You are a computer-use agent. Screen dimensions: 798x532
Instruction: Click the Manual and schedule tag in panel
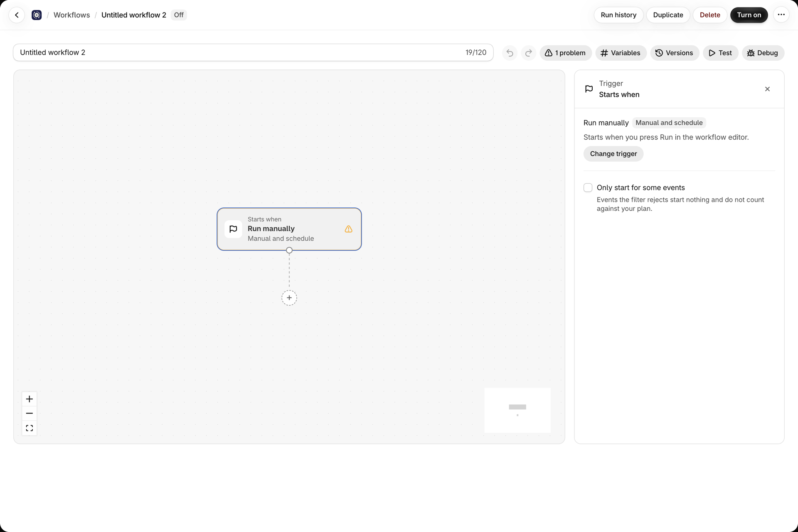pos(669,123)
